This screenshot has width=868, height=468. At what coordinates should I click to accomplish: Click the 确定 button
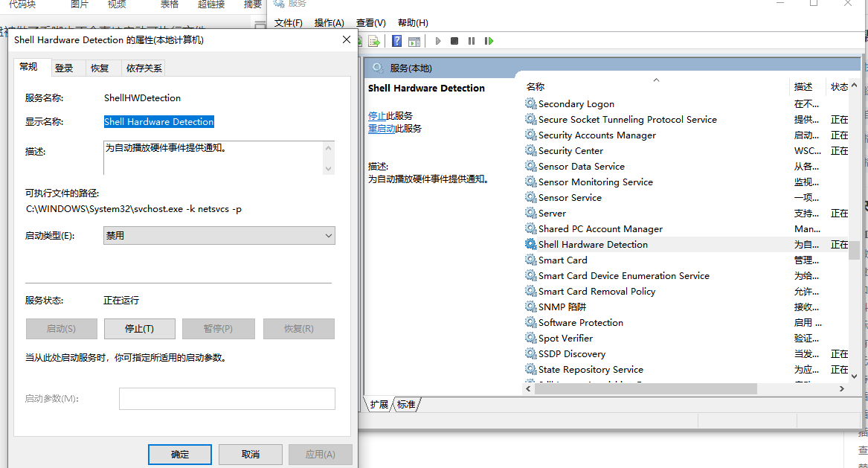(179, 454)
